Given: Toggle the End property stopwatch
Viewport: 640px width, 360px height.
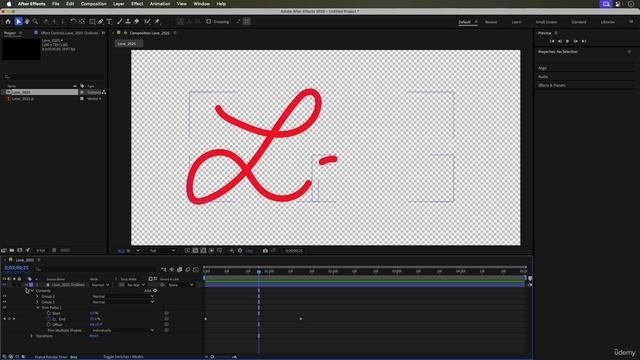Looking at the screenshot, I should pos(49,319).
